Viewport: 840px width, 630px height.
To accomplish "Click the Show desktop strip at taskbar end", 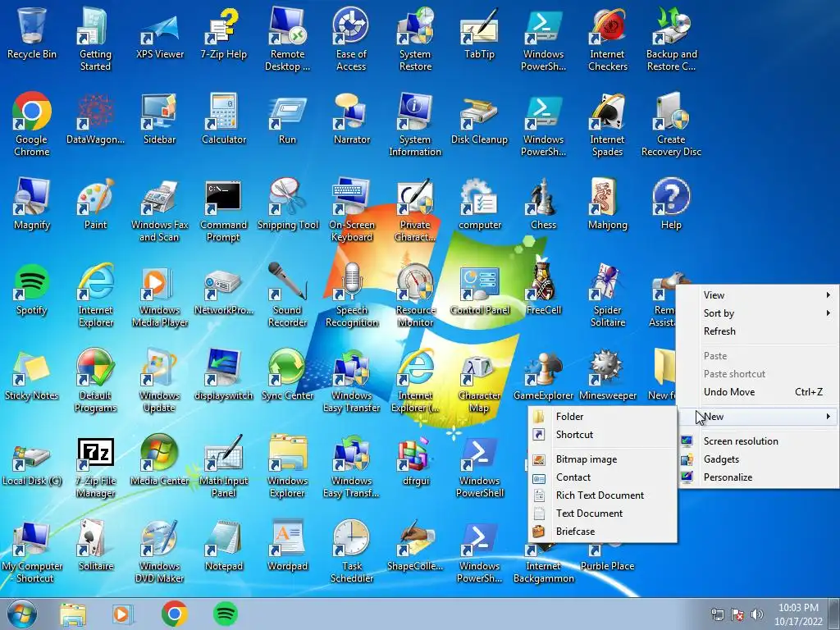I will coord(834,614).
